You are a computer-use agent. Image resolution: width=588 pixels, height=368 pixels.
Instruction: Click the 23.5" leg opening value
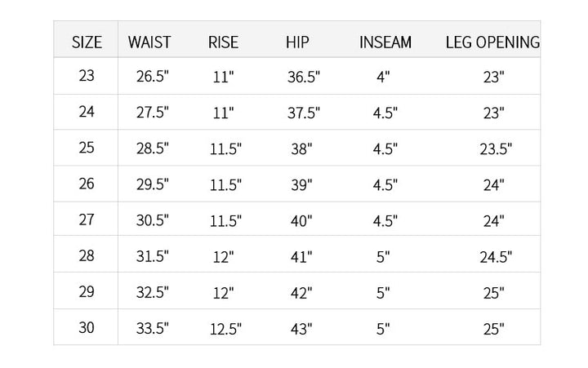[x=495, y=149]
